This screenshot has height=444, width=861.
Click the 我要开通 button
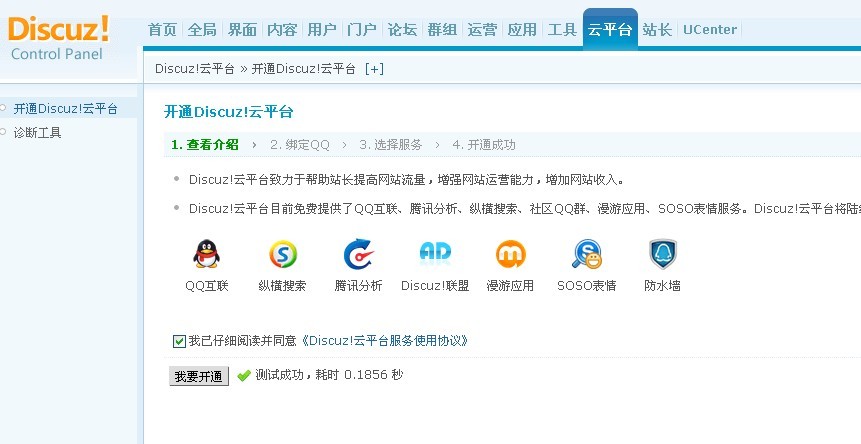(199, 376)
